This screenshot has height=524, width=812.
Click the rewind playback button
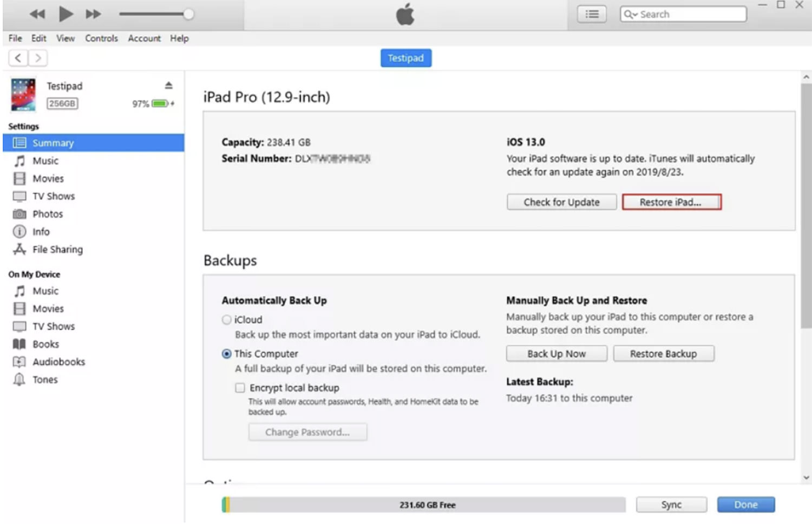(x=37, y=14)
